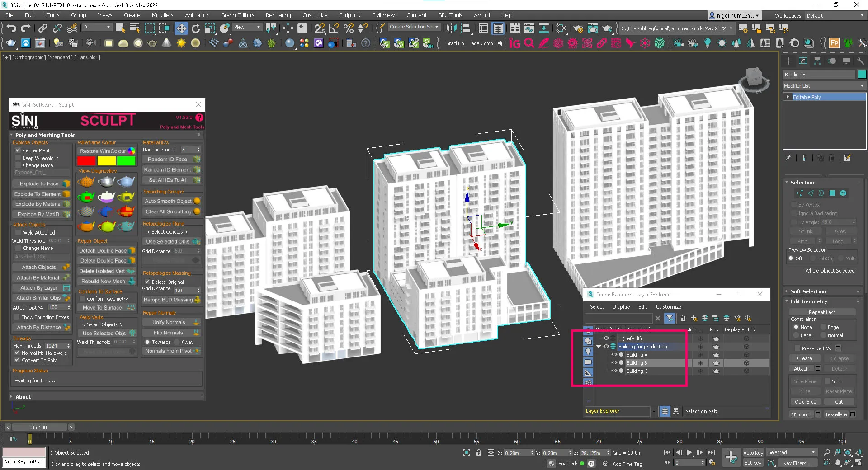Toggle the filter funnel in Layer Explorer
The height and width of the screenshot is (470, 868).
tap(670, 318)
